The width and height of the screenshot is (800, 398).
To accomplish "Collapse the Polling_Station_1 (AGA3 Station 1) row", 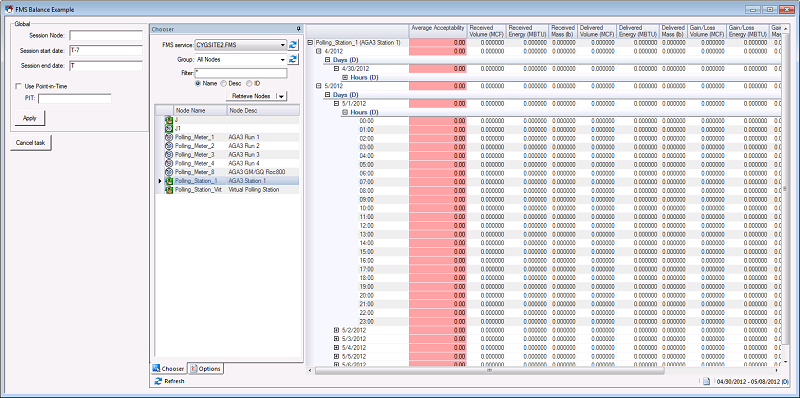I will tap(310, 43).
